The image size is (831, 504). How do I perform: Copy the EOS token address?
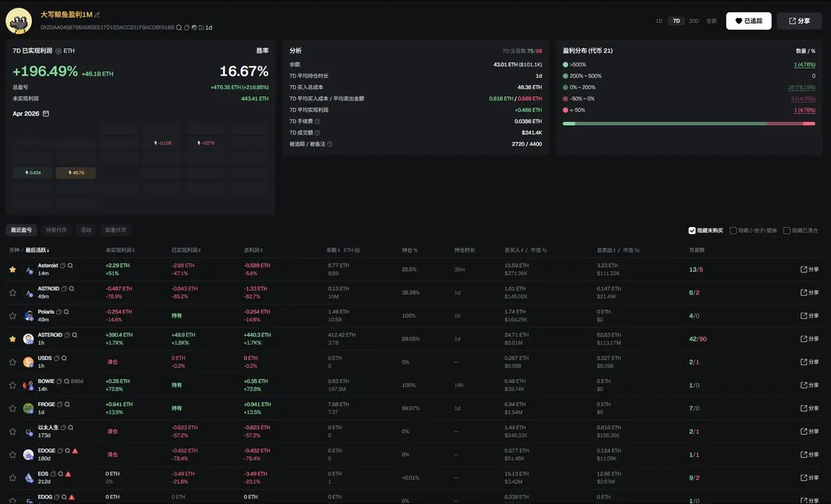tap(53, 474)
